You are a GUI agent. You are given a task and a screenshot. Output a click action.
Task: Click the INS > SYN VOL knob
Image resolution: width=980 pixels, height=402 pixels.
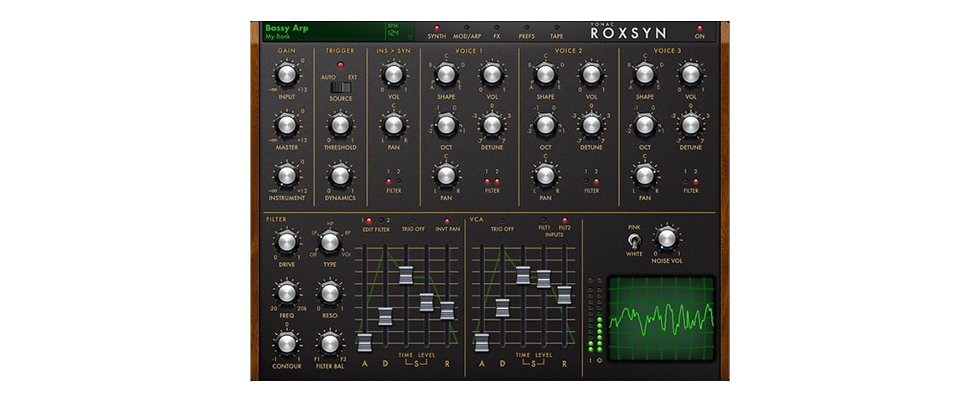click(x=394, y=75)
